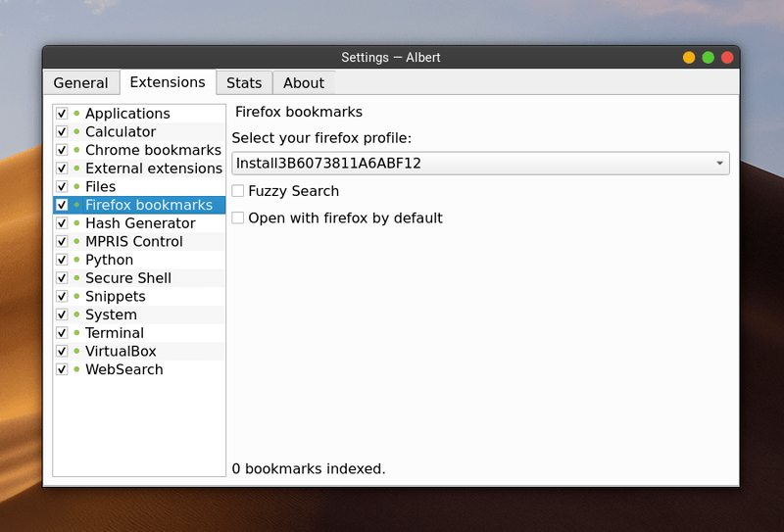Disable the Calculator extension checkbox

pyautogui.click(x=62, y=132)
